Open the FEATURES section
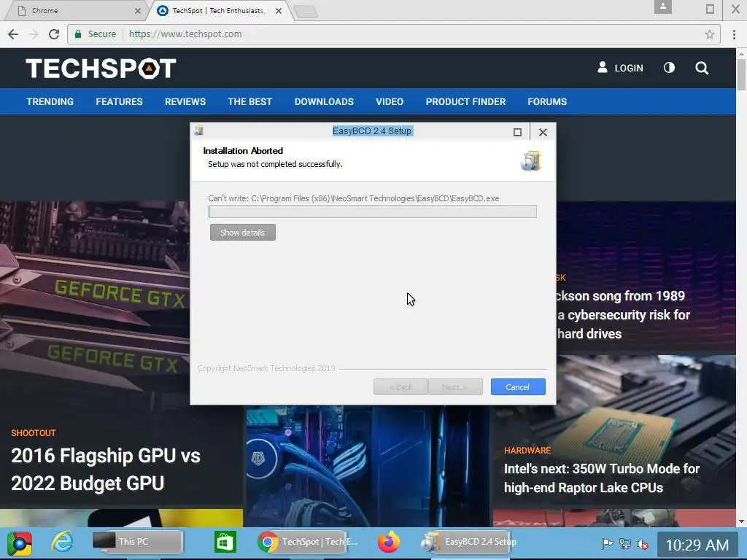This screenshot has width=747, height=560. point(119,101)
